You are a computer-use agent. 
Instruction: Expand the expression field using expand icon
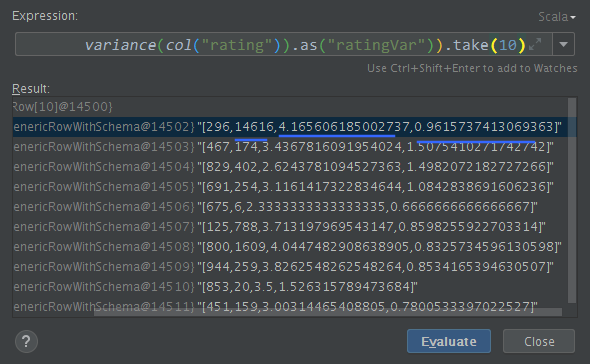(535, 44)
